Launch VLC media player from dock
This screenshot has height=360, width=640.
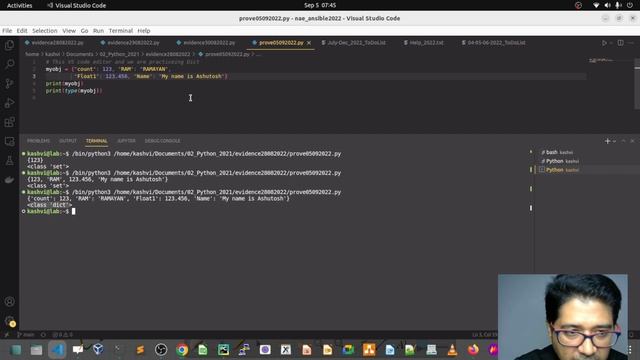[452, 350]
